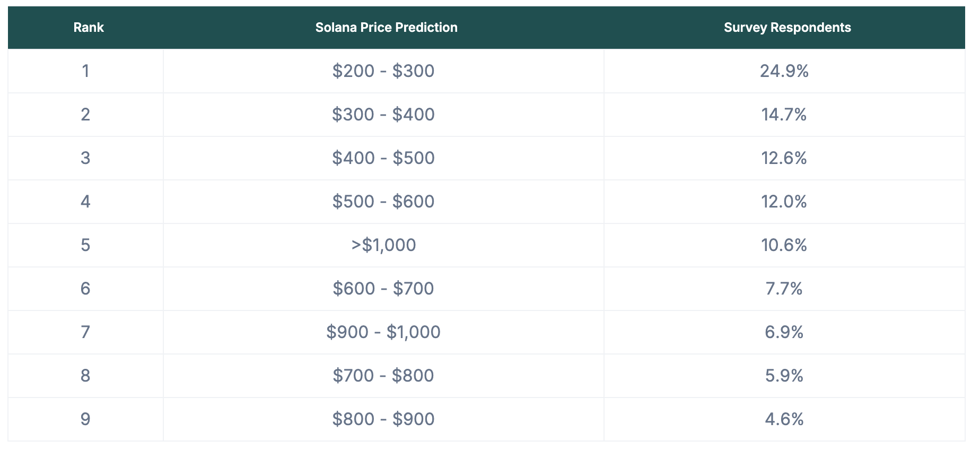
Task: Click the 12.0% respondents value
Action: pos(784,202)
